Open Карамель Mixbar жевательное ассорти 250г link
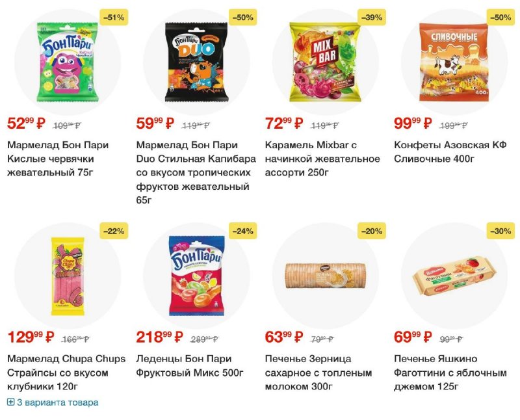Viewport: 520px width, 420px height. 322,159
